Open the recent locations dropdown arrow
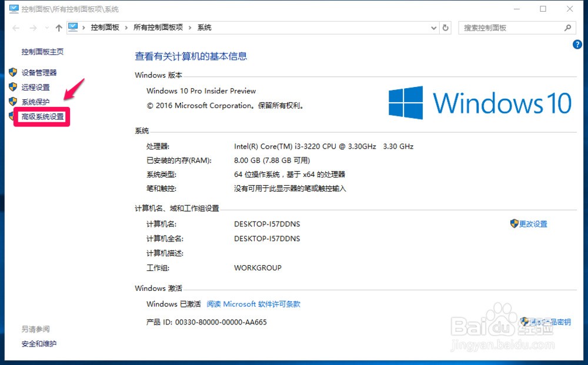This screenshot has width=588, height=365. (x=47, y=28)
